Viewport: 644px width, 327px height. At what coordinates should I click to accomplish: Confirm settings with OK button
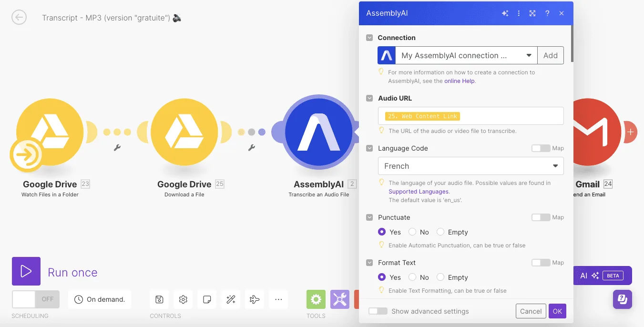(x=557, y=311)
